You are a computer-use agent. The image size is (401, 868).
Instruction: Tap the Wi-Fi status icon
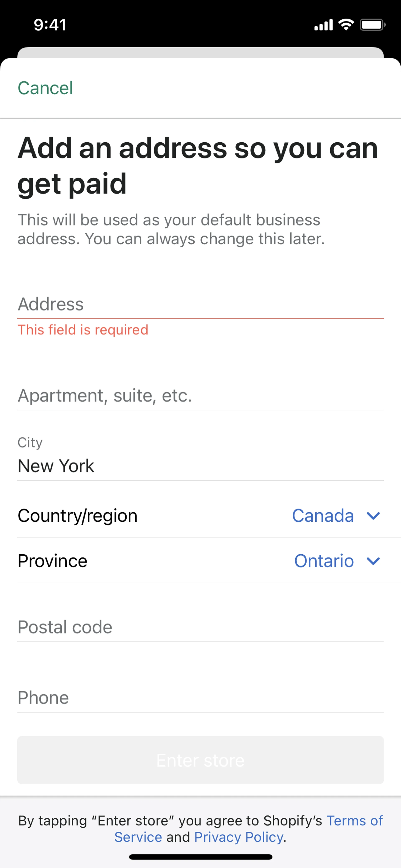click(x=346, y=25)
